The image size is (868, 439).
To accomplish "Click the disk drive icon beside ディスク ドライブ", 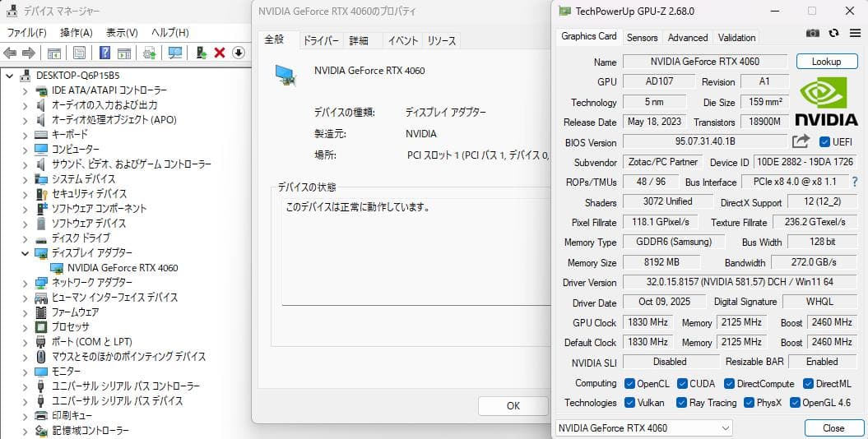I will click(x=41, y=239).
